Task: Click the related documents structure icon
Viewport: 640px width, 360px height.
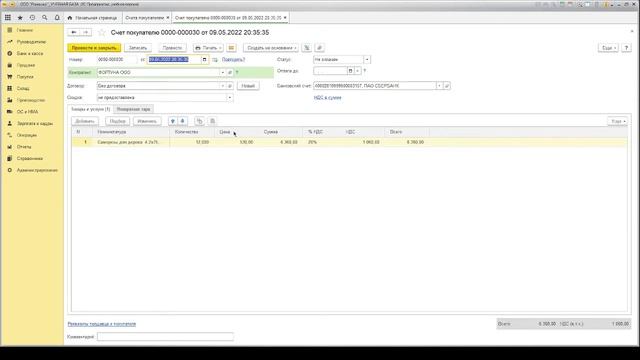Action: point(307,48)
